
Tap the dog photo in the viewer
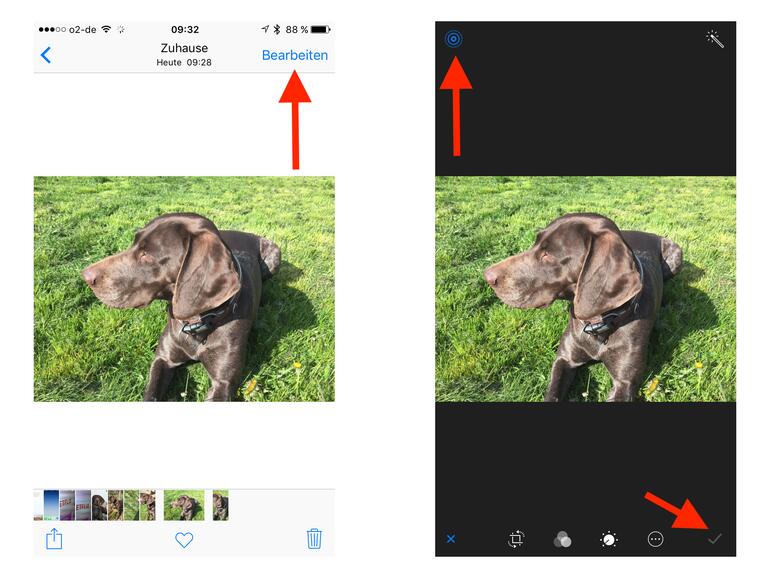[x=184, y=289]
